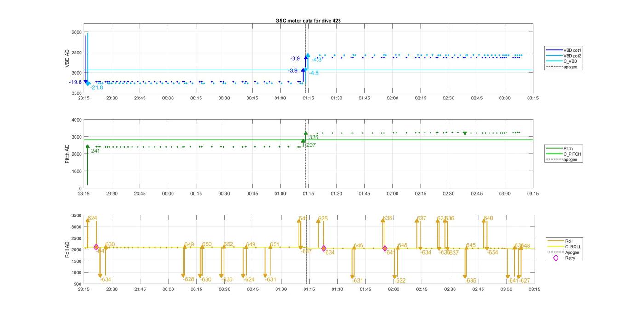
Task: Click the 03:15 time tick under the Roll plot
Action: [x=534, y=289]
